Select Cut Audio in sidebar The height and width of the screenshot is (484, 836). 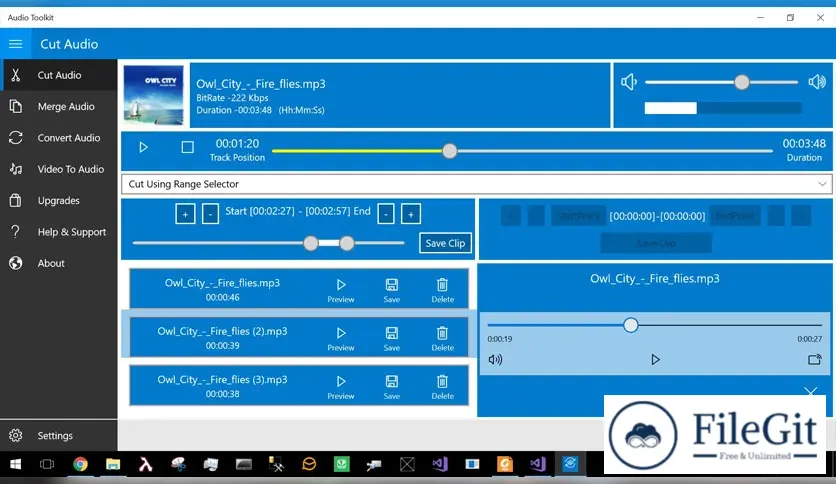pos(59,75)
